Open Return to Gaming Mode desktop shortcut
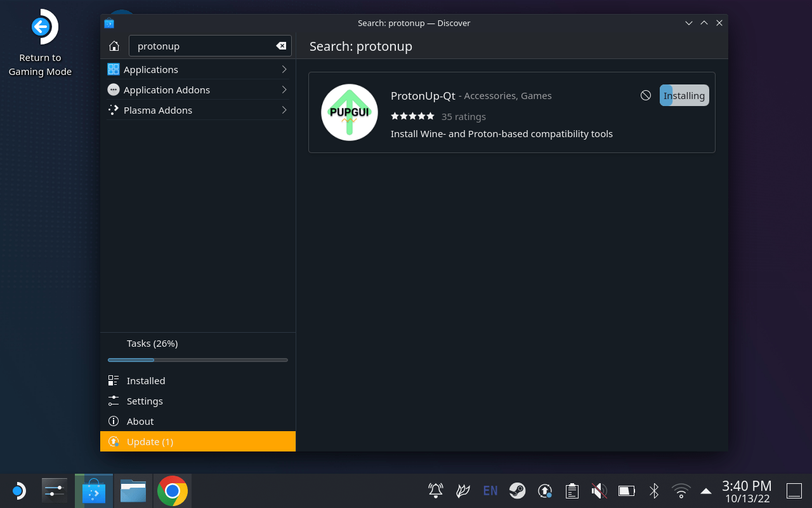 tap(40, 43)
